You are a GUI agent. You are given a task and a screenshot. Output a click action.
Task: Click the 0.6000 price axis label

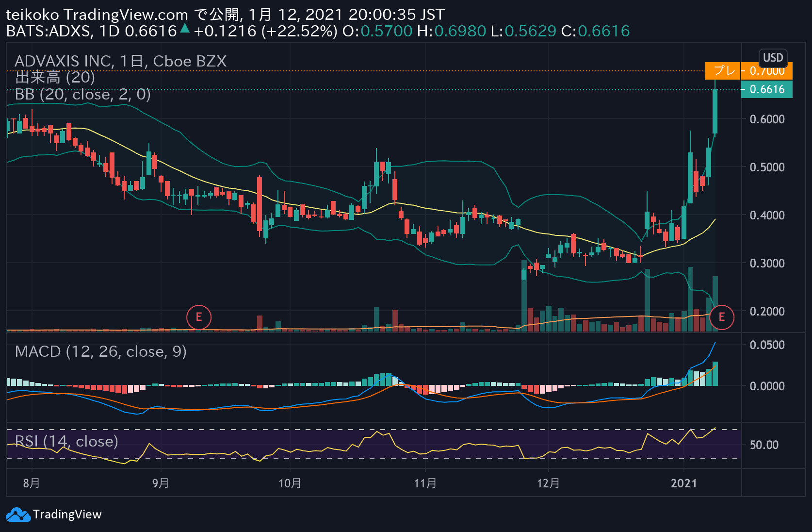tap(767, 119)
